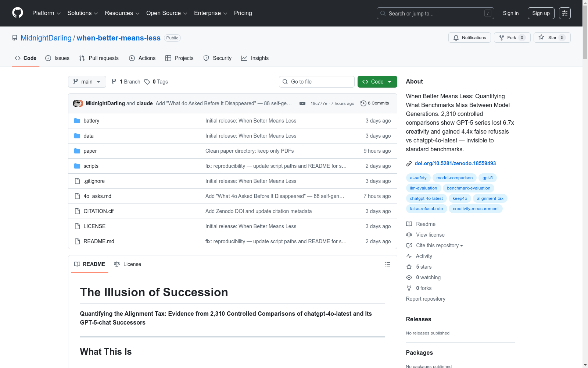Image resolution: width=588 pixels, height=368 pixels.
Task: Open the Pull requests tab
Action: 99,58
